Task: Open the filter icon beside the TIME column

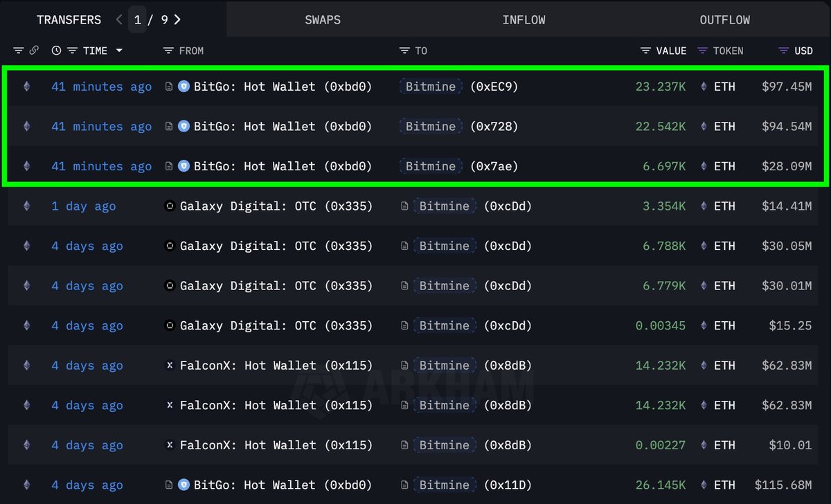Action: [x=72, y=51]
